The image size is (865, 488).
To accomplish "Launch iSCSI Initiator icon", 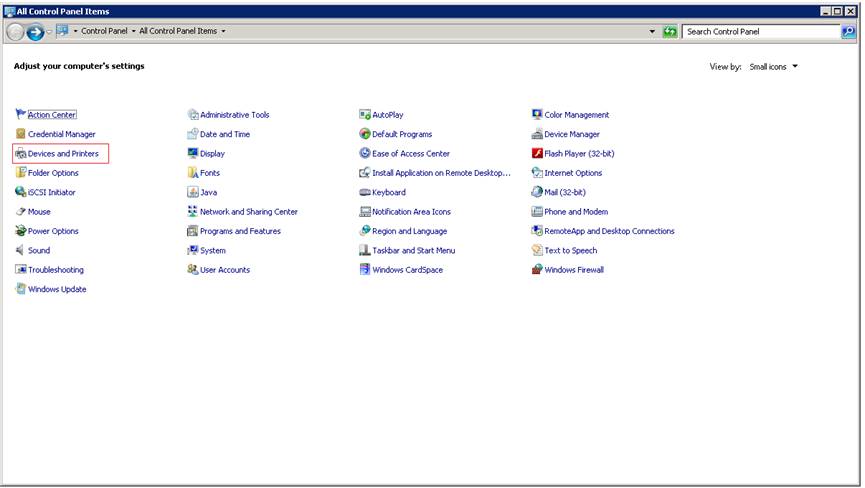I will pos(20,192).
